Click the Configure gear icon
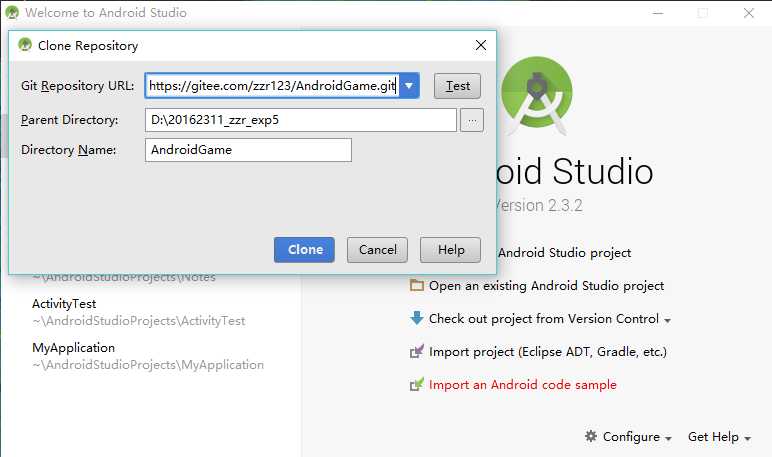Viewport: 772px width, 457px height. [591, 436]
